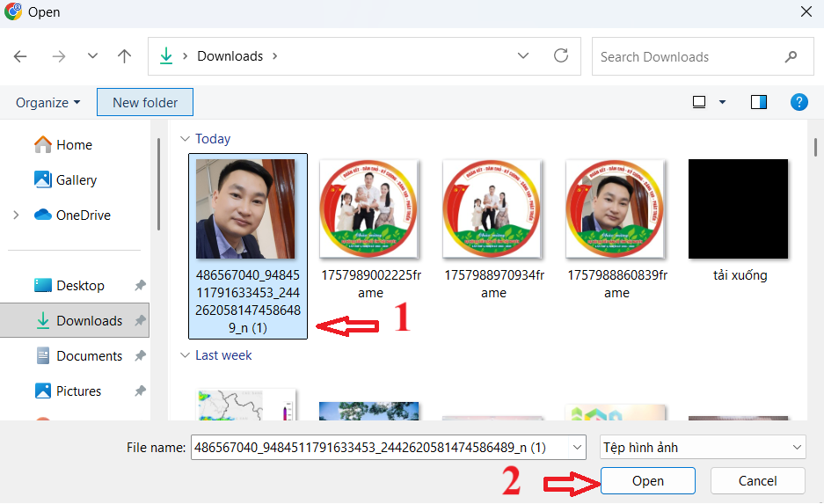Screen dimensions: 824x504
Task: Select Desktop in the navigation pane
Action: (80, 286)
